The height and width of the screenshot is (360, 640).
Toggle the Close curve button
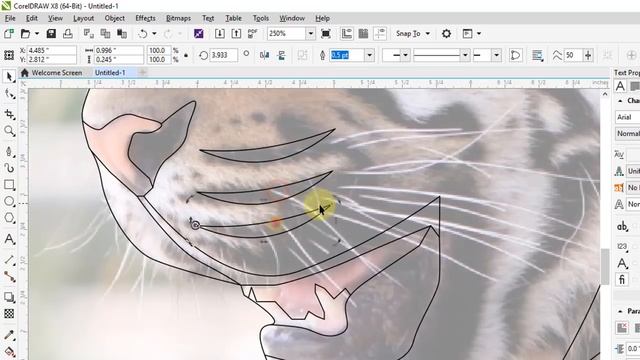[x=516, y=55]
